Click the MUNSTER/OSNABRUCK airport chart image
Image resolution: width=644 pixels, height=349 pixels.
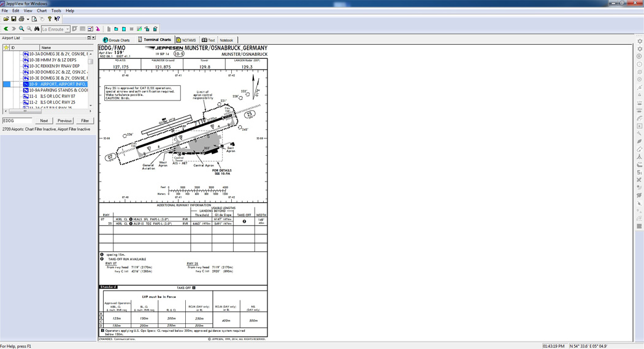(183, 193)
